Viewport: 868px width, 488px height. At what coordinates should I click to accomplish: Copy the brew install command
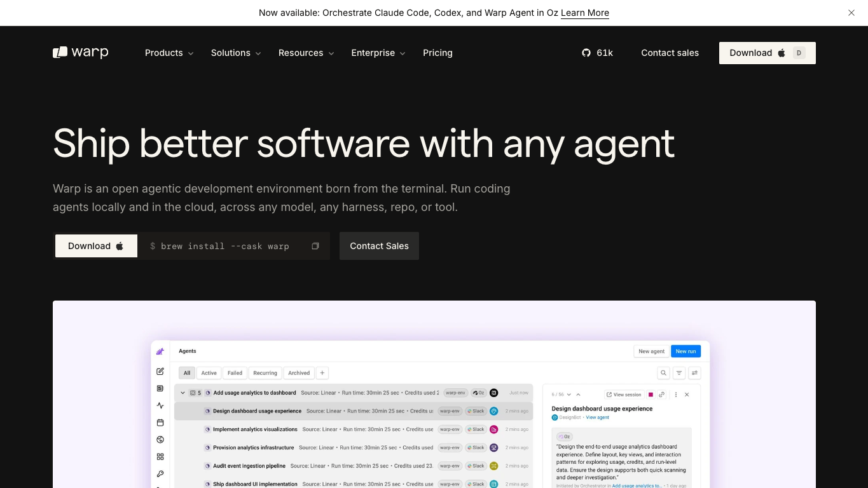coord(315,246)
